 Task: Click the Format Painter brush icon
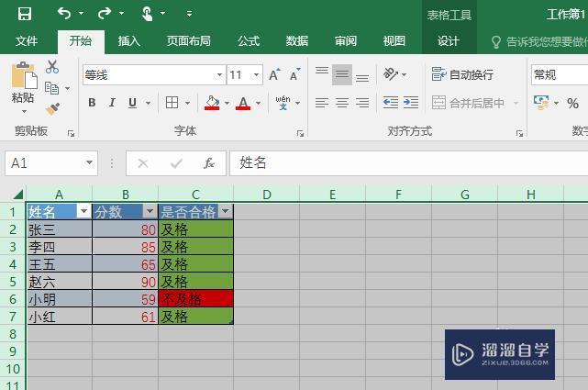point(52,109)
